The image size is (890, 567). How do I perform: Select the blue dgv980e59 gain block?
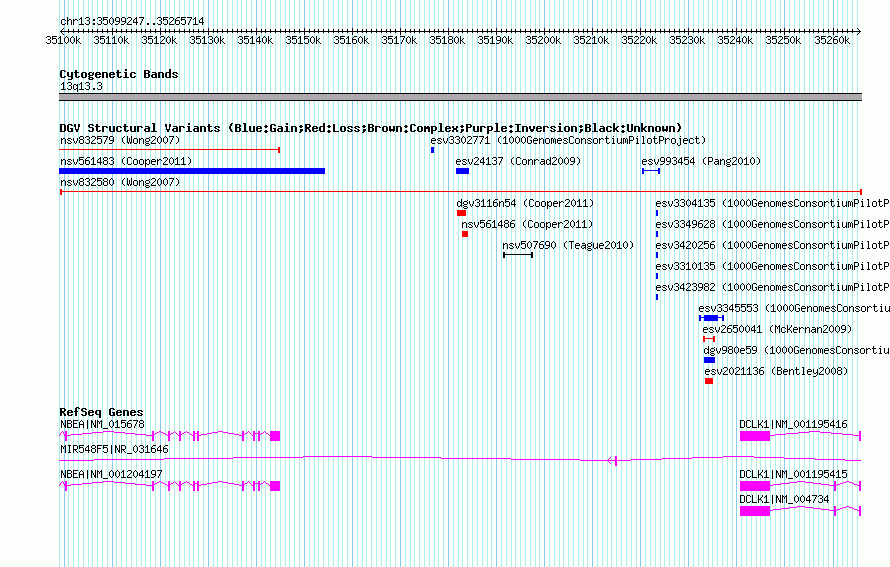coord(710,360)
